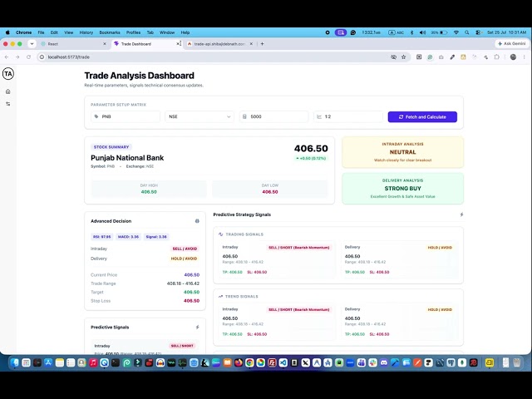The height and width of the screenshot is (399, 532).
Task: Open Music app in the Dock
Action: [93, 362]
